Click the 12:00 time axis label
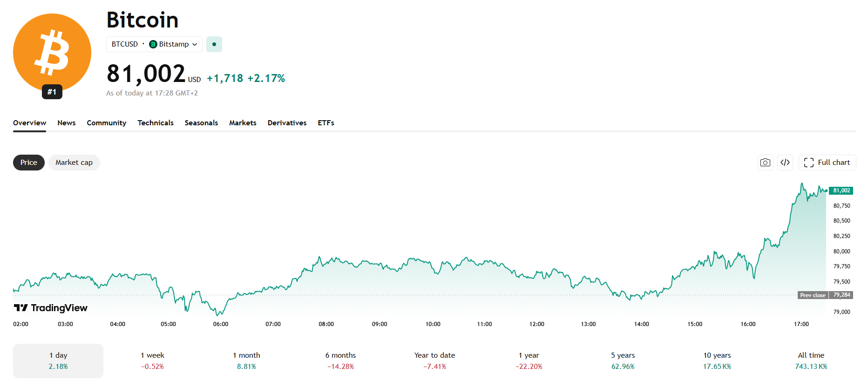The width and height of the screenshot is (868, 388). [x=536, y=324]
